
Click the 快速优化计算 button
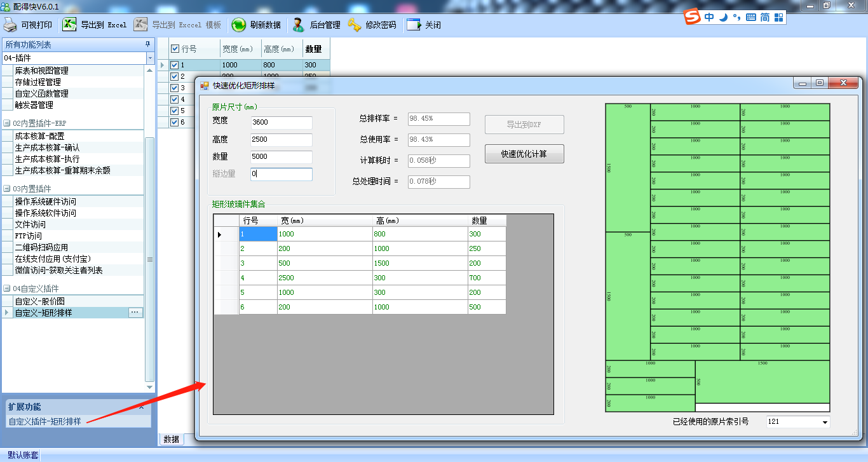[x=524, y=154]
